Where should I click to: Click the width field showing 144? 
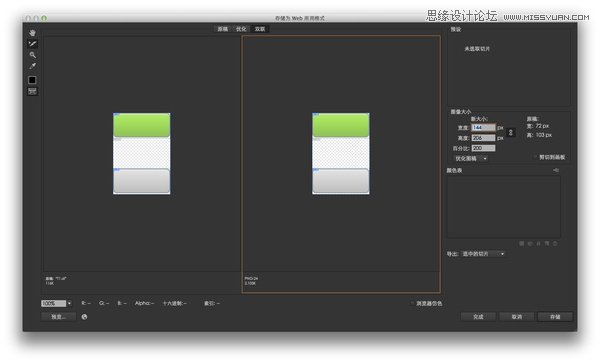(x=483, y=128)
